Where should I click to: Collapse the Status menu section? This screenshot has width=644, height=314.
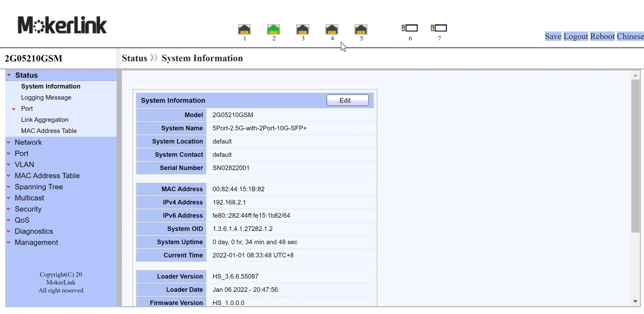(x=26, y=75)
